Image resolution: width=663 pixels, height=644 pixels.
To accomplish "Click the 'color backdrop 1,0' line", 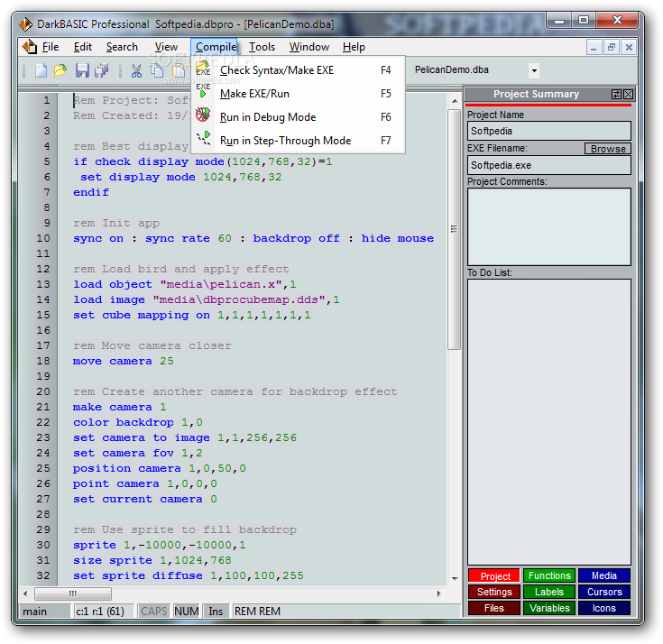I will (x=138, y=422).
